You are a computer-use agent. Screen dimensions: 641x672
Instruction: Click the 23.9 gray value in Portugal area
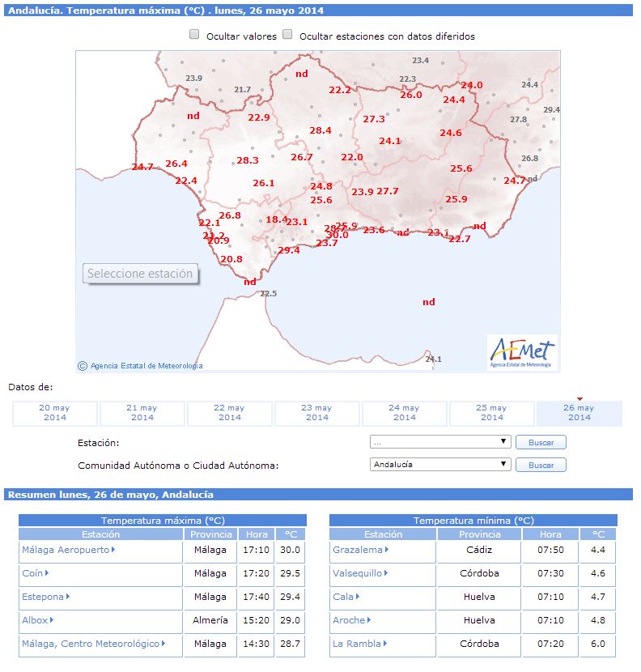pos(193,79)
